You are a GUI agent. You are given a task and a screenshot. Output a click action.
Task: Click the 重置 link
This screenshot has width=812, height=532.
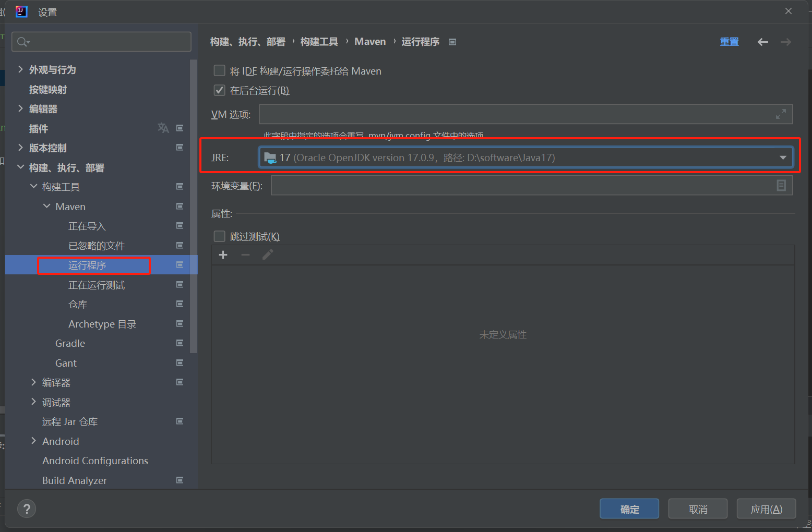(729, 42)
